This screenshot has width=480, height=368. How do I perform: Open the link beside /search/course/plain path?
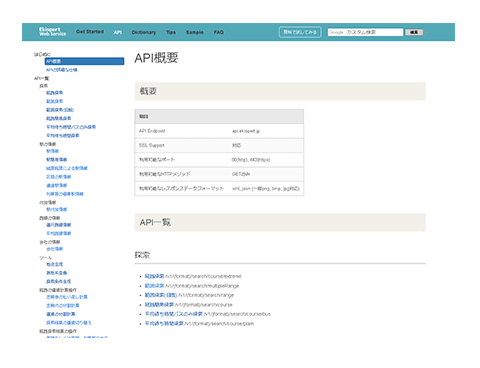click(164, 324)
